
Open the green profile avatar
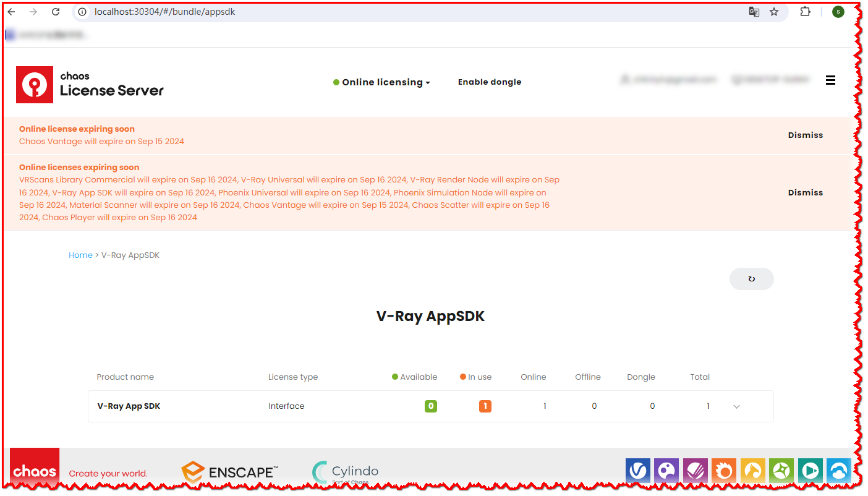pos(838,12)
